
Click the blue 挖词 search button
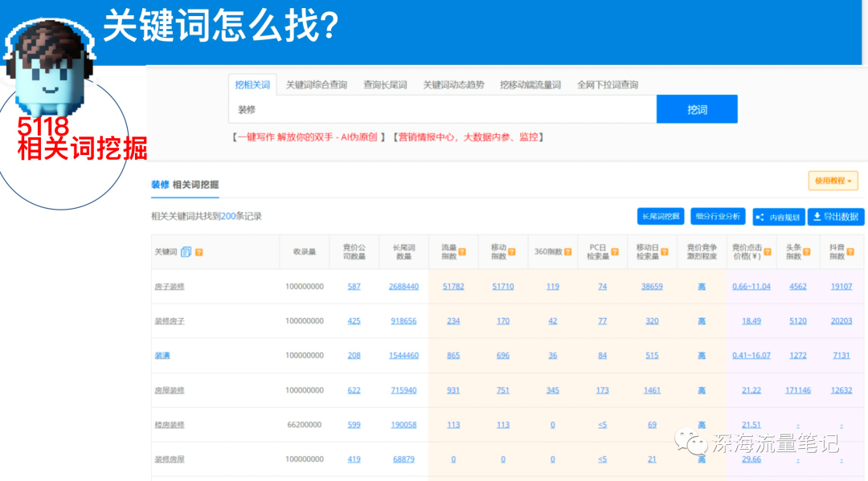pos(697,109)
